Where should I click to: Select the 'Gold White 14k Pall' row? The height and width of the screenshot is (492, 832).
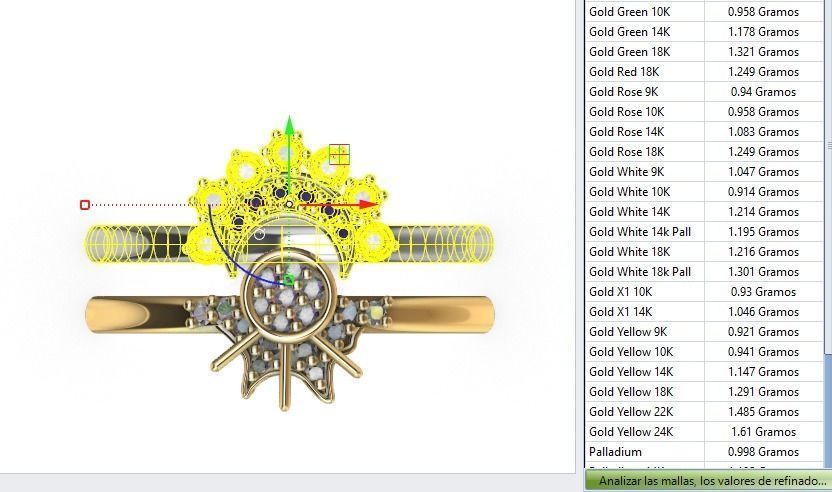point(704,232)
